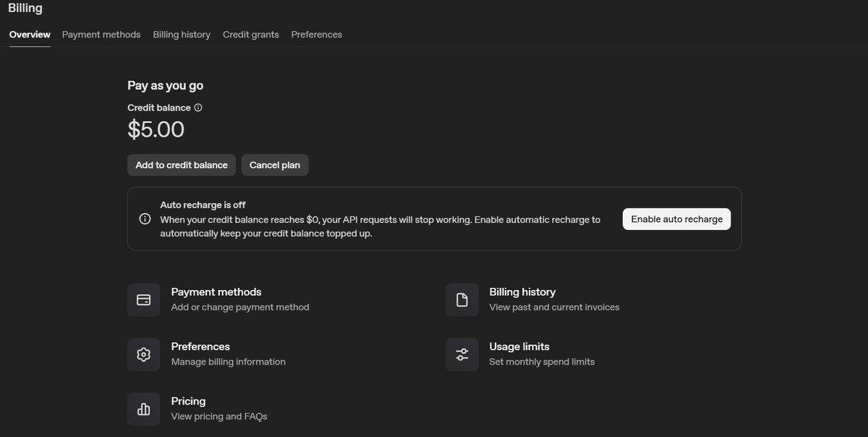
Task: Click the Payment methods card icon
Action: pos(143,300)
